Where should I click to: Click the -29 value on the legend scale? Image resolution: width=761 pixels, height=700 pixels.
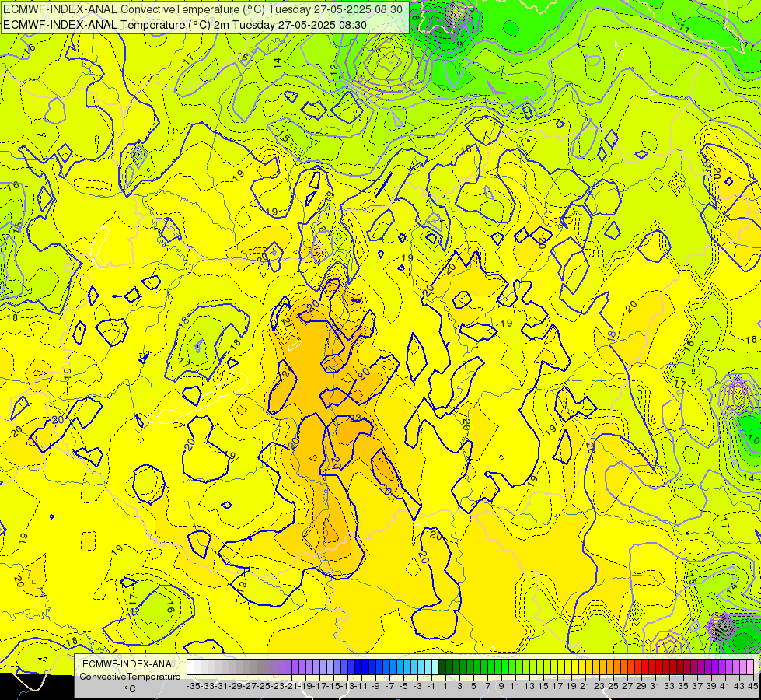(x=236, y=686)
